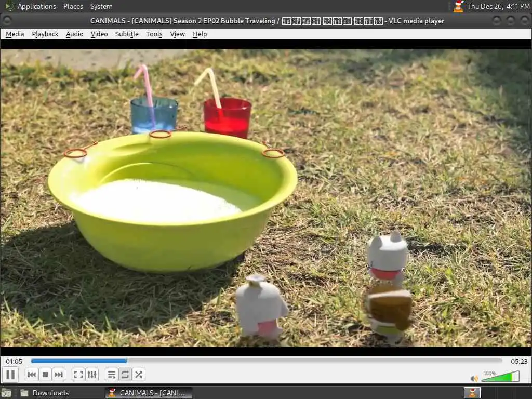
Task: Open window menu button at title bar left
Action: click(x=7, y=21)
